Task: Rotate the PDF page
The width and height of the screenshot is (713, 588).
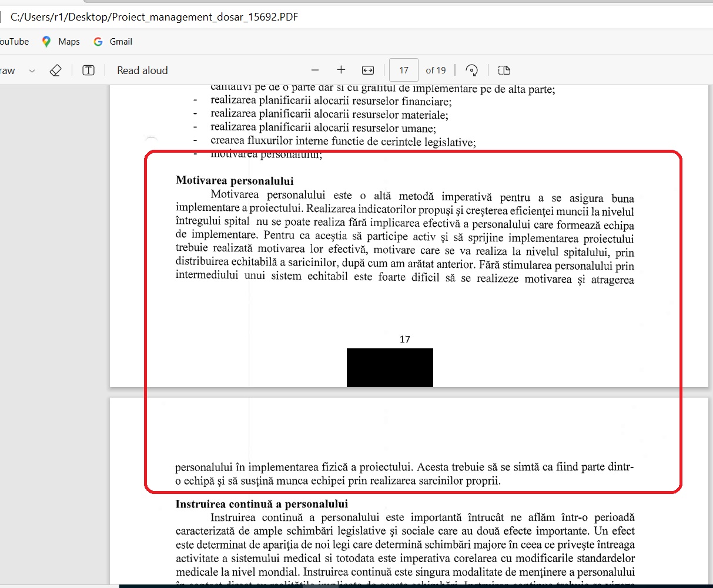Action: 471,70
